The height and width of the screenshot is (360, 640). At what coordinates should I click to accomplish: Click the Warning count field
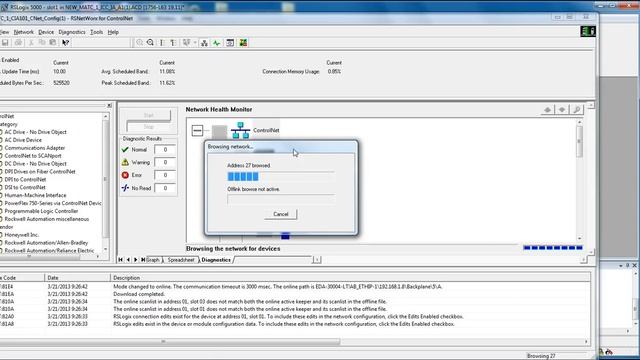pyautogui.click(x=165, y=162)
